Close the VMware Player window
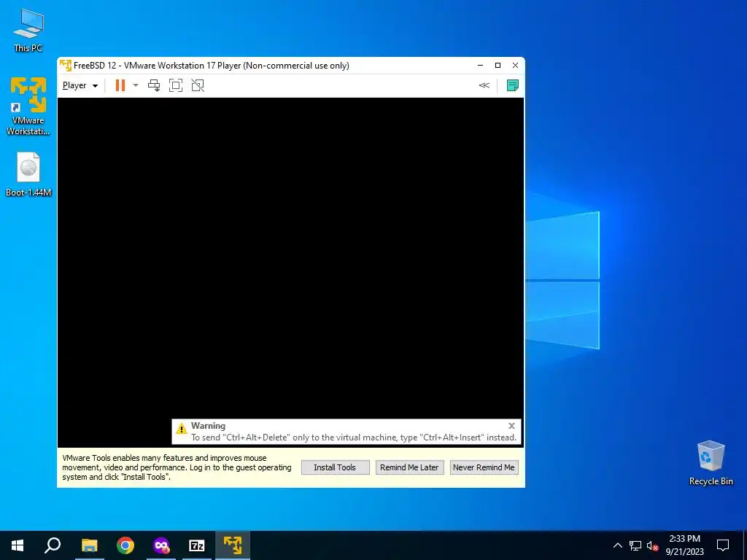Image resolution: width=747 pixels, height=560 pixels. (x=516, y=65)
